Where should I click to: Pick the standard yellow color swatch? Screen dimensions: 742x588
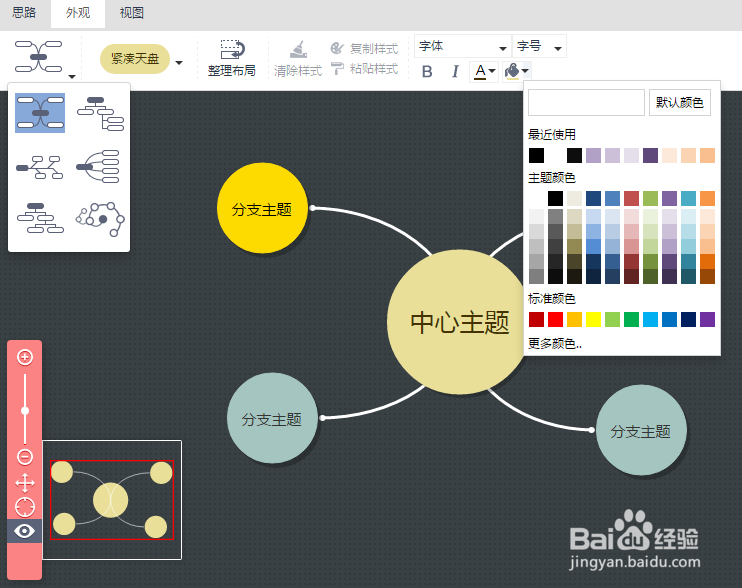[x=593, y=319]
